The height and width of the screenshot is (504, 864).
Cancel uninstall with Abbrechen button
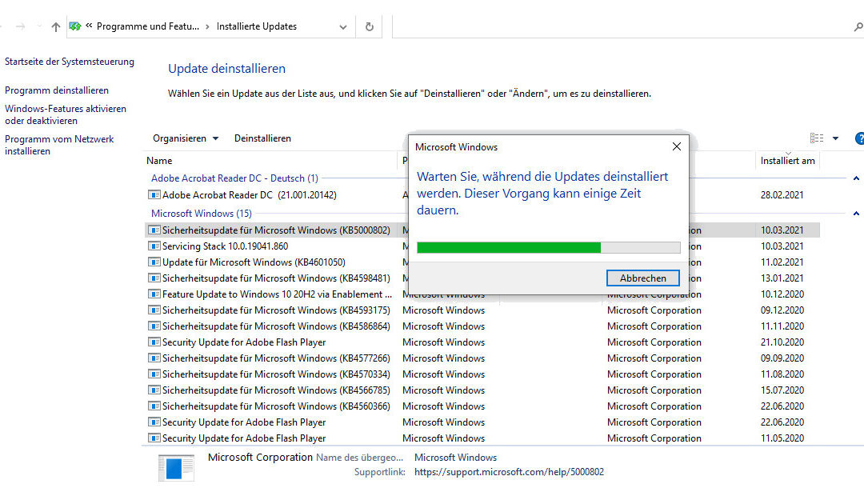pyautogui.click(x=642, y=278)
